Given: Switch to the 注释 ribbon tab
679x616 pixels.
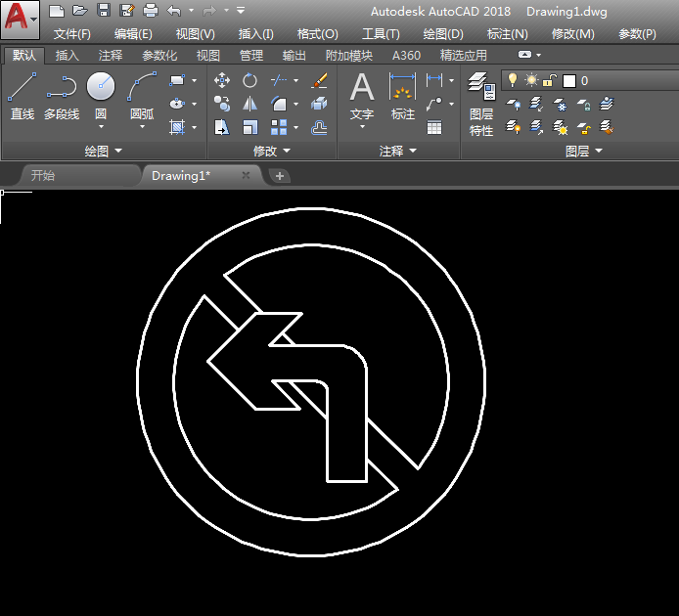Looking at the screenshot, I should [111, 56].
